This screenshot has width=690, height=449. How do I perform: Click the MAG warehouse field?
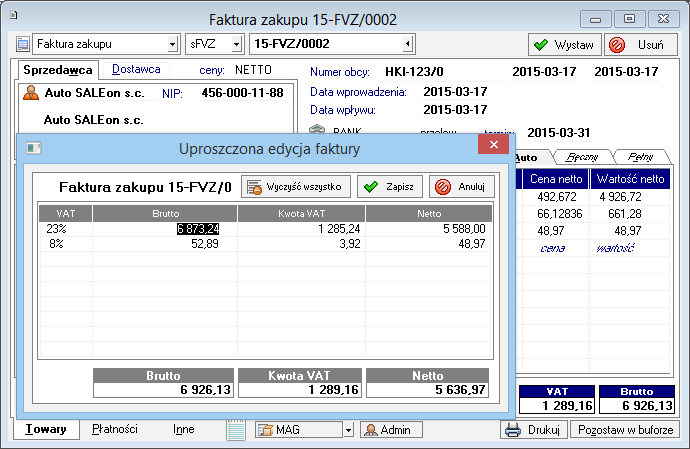tap(299, 430)
